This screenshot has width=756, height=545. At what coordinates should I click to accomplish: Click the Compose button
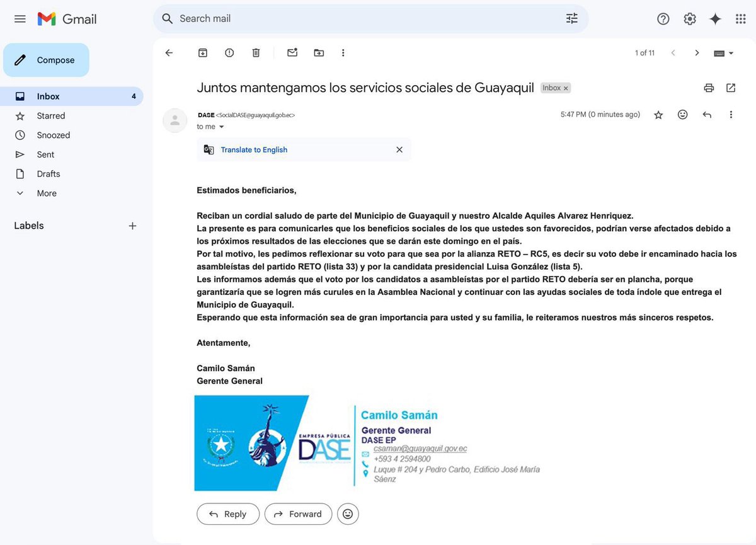[46, 60]
